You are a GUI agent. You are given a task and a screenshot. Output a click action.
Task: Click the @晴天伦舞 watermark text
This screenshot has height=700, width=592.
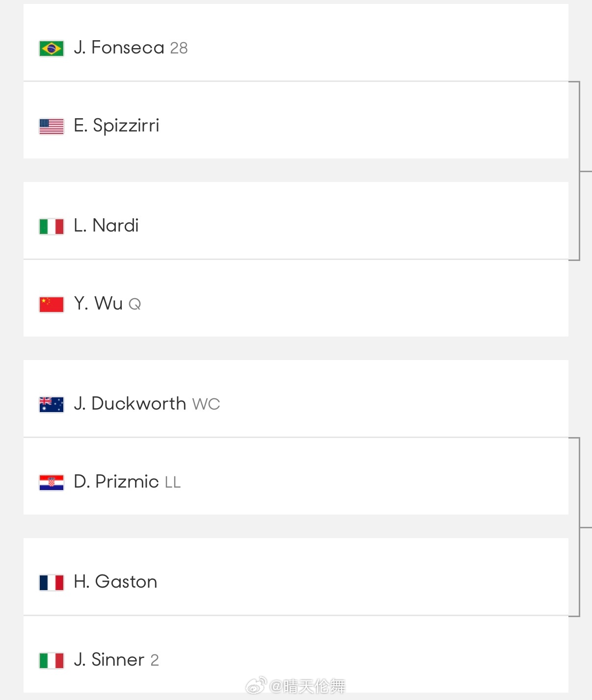tap(308, 686)
